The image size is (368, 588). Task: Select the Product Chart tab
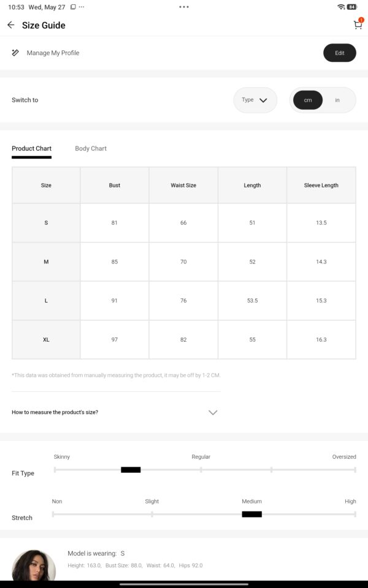coord(31,148)
